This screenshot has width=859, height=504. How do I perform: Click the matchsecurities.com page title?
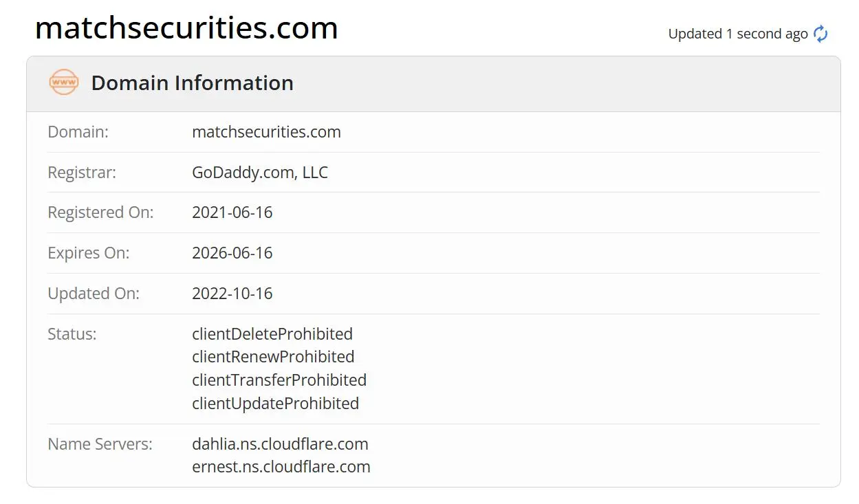pyautogui.click(x=186, y=28)
